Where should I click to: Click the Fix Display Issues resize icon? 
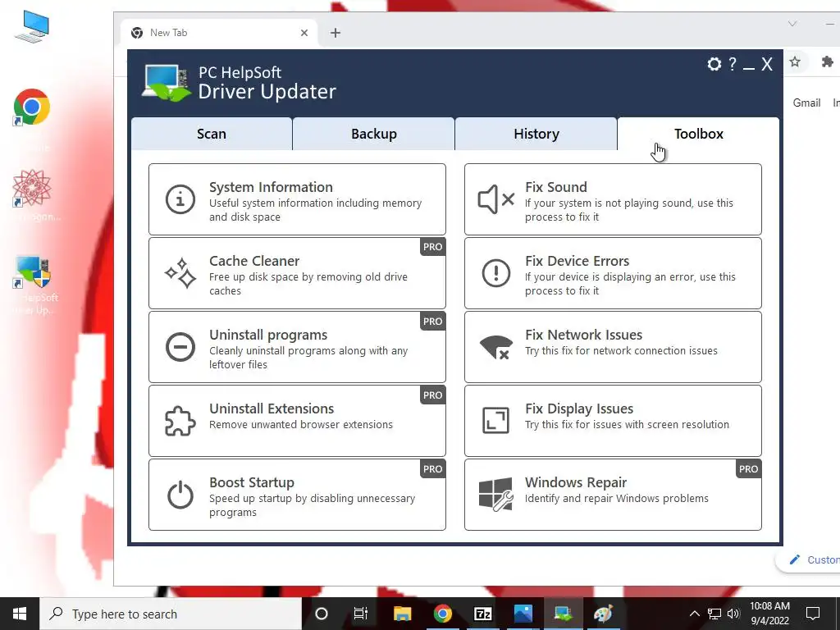tap(496, 421)
